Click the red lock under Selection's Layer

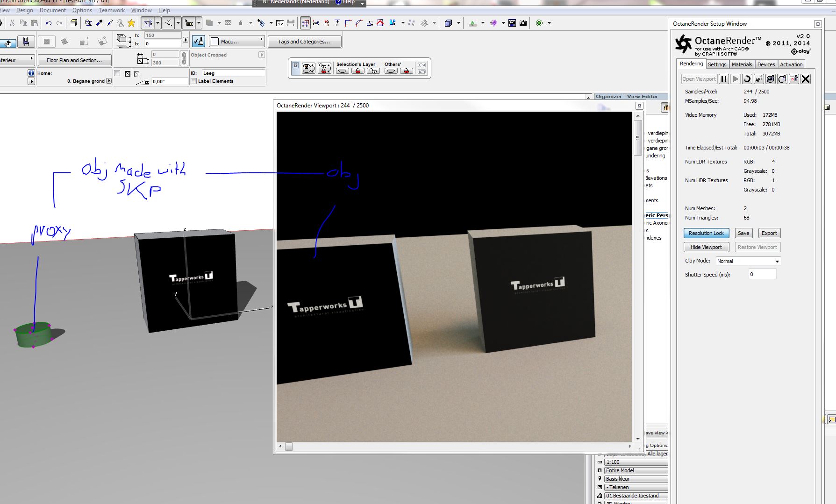coord(358,71)
